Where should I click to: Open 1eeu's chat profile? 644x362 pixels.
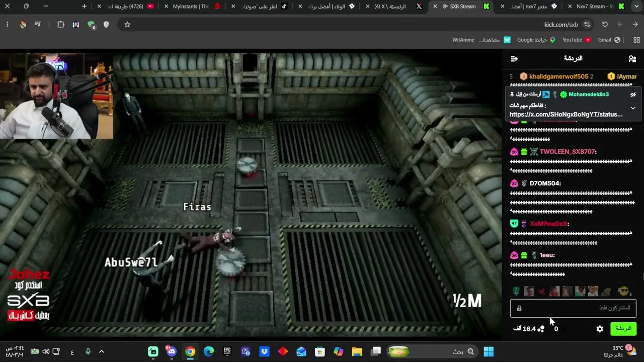click(547, 255)
